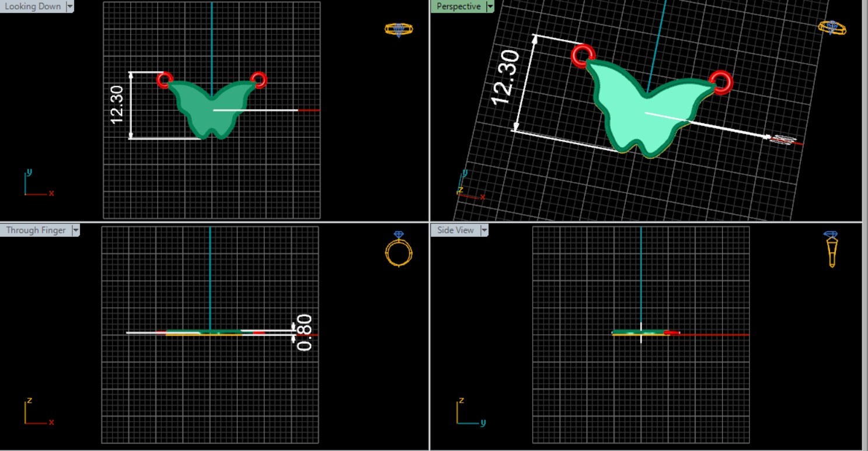The height and width of the screenshot is (451, 868).
Task: Click the ring icon in Looking Down viewport
Action: [399, 29]
